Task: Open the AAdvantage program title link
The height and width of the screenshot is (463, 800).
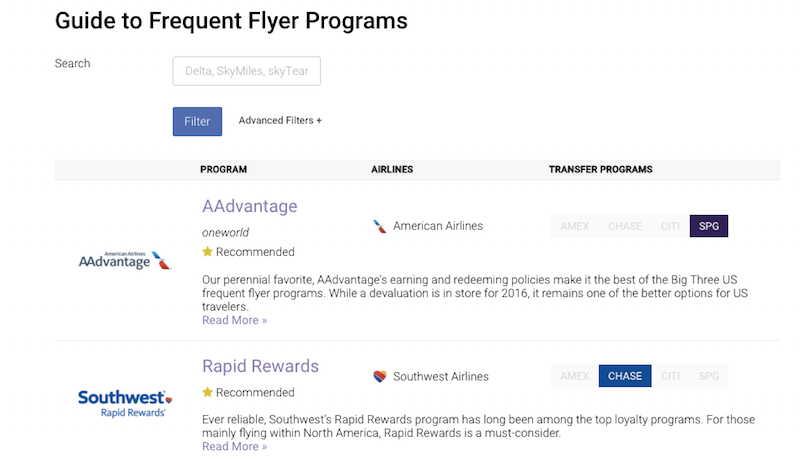Action: (249, 206)
